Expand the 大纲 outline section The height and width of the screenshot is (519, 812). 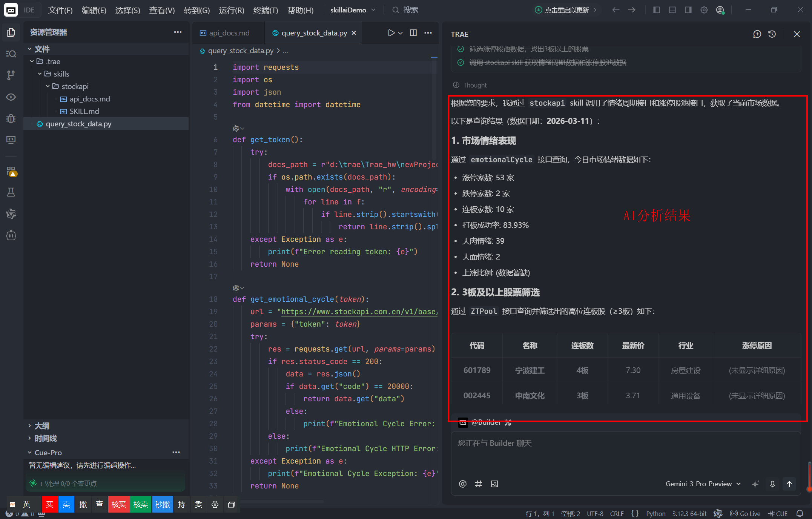(42, 426)
